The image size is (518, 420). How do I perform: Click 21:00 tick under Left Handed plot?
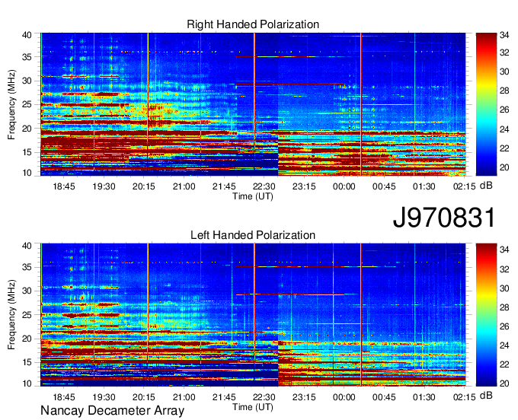click(184, 398)
